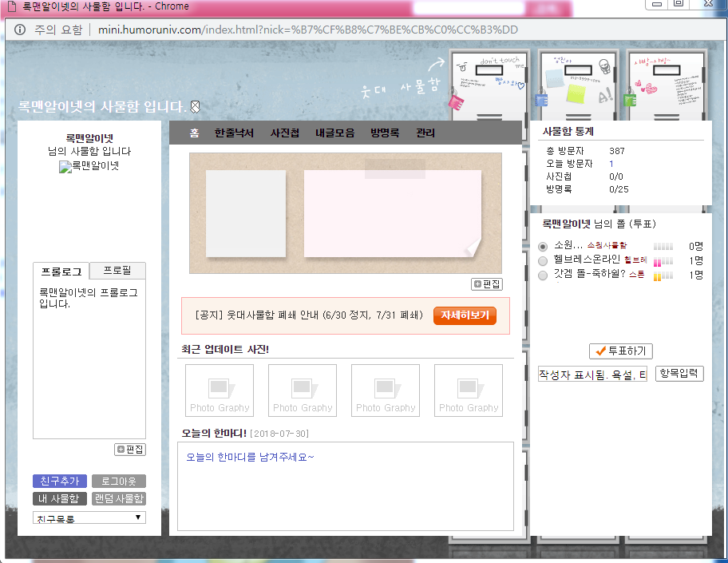This screenshot has height=563, width=728.
Task: Click the 친구추가 button
Action: point(60,481)
